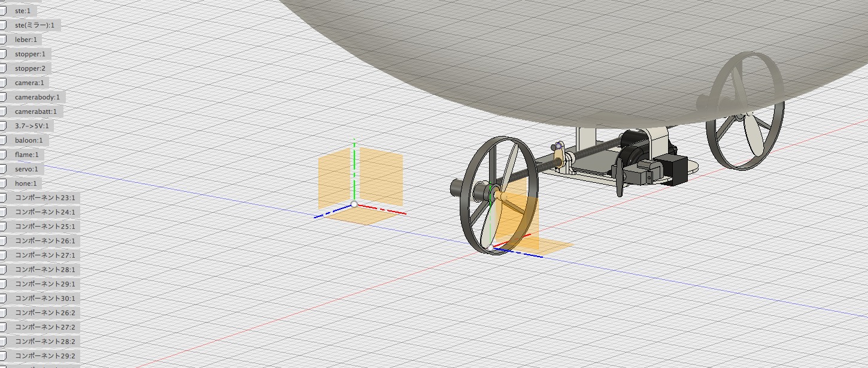868x368 pixels.
Task: Click the icon next to 3.7->5V:1
Action: [x=2, y=126]
